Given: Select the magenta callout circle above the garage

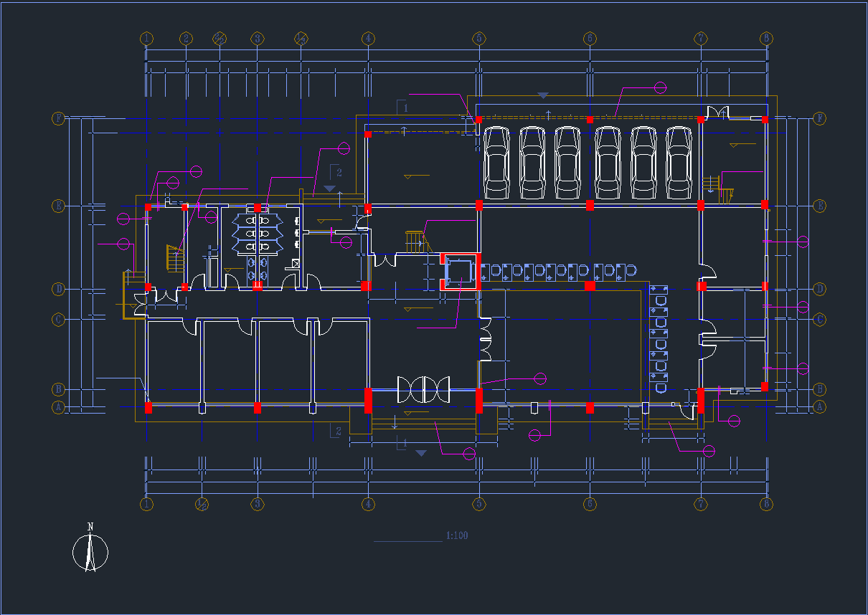Looking at the screenshot, I should (660, 87).
